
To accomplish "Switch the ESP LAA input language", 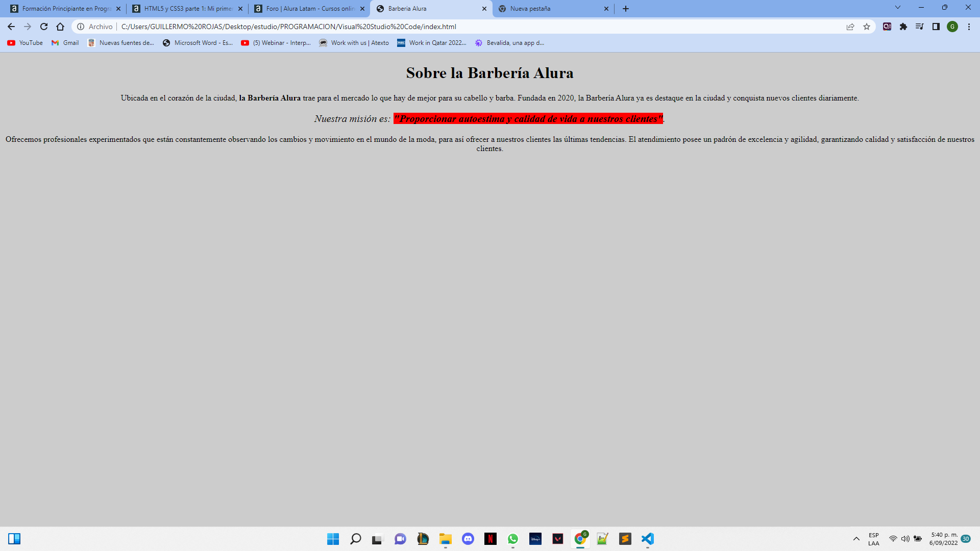I will (x=874, y=539).
